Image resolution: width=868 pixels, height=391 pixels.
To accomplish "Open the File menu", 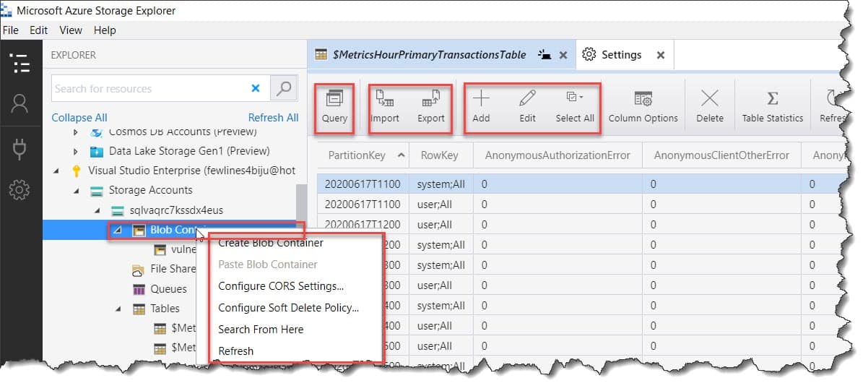I will 11,30.
